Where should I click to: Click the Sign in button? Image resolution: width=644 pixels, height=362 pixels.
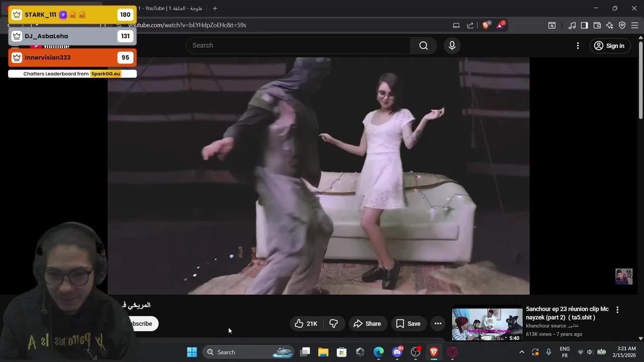[610, 46]
